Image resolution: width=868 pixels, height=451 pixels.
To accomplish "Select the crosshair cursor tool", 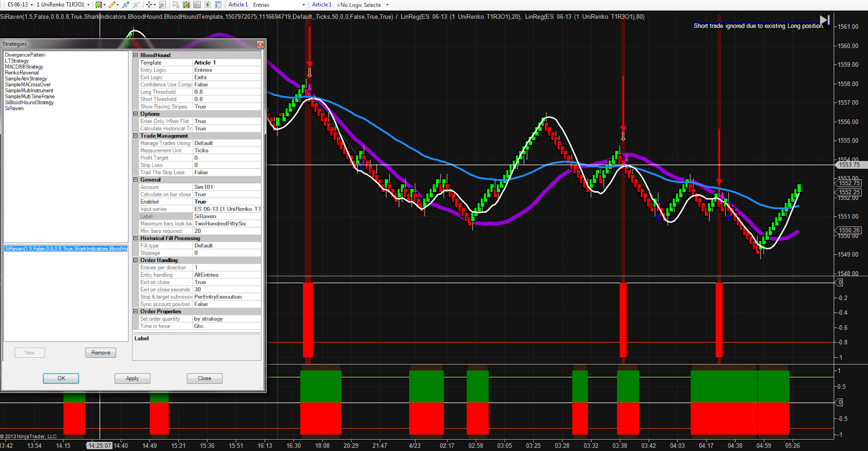I will coord(149,4).
